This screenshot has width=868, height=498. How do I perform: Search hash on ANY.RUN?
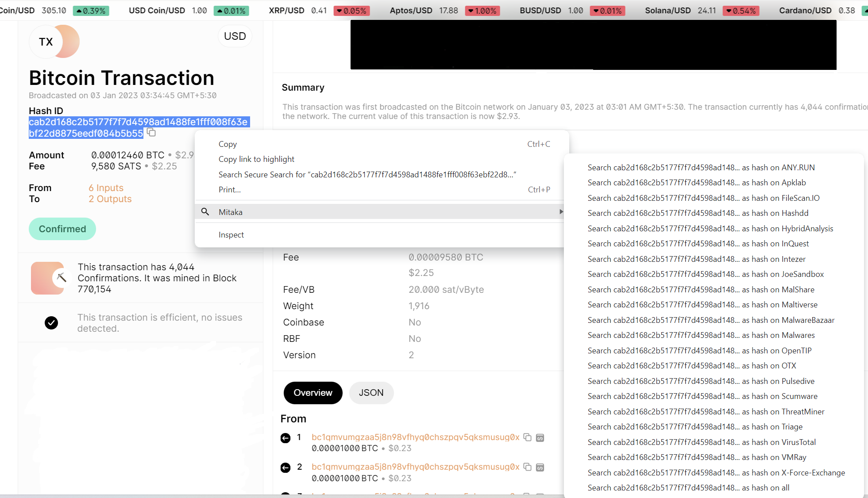point(714,168)
